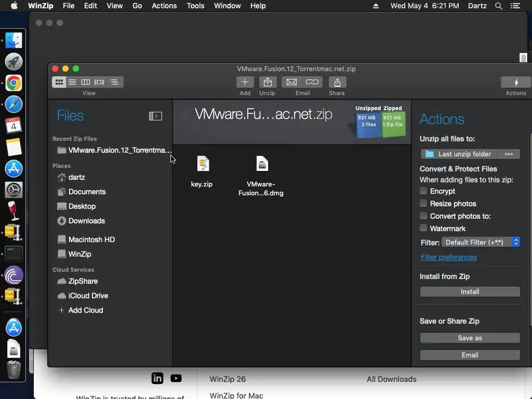Click the Save as button
The image size is (532, 399).
(x=470, y=338)
